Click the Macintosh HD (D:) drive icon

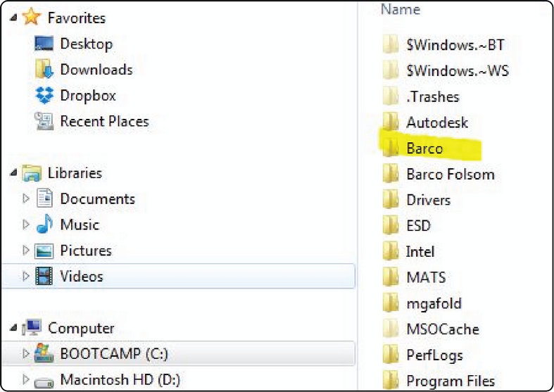tap(44, 381)
